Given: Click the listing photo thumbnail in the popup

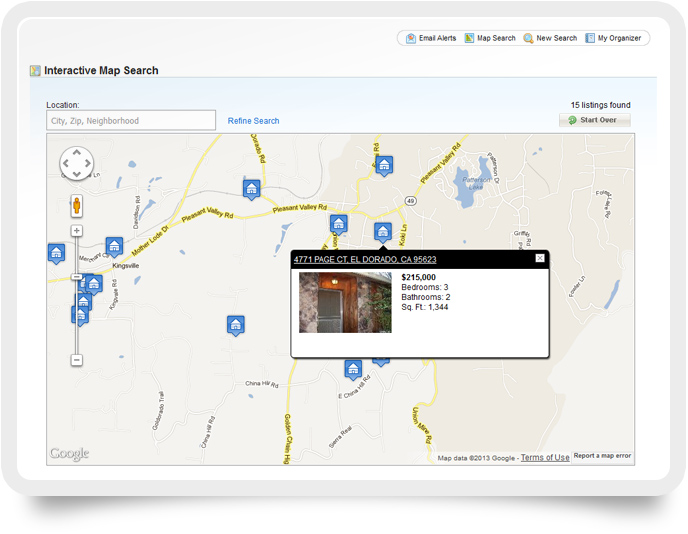Looking at the screenshot, I should (x=345, y=302).
